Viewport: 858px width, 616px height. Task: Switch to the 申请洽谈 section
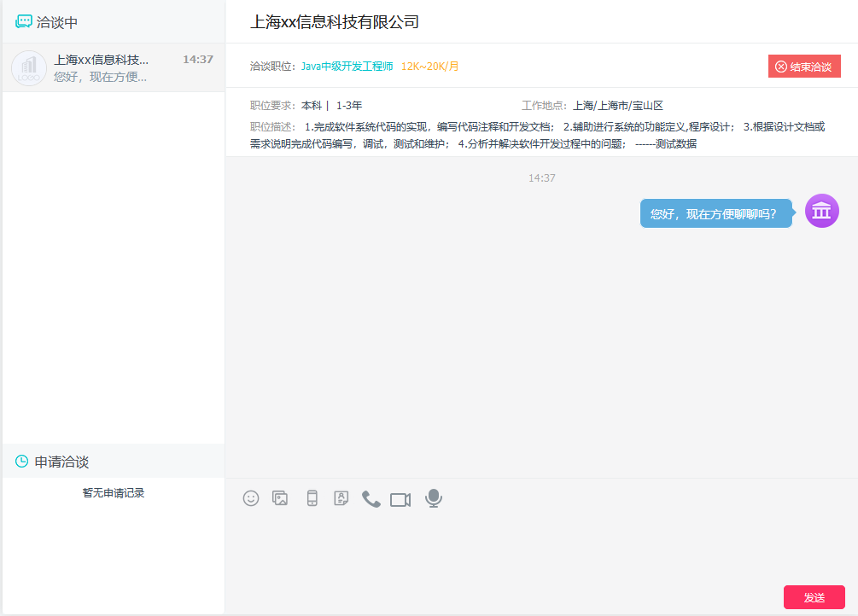point(54,460)
